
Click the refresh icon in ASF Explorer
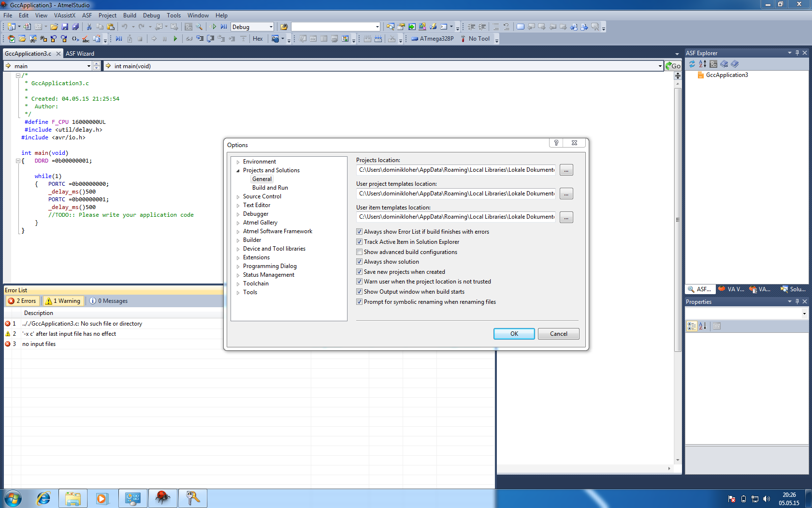click(692, 64)
